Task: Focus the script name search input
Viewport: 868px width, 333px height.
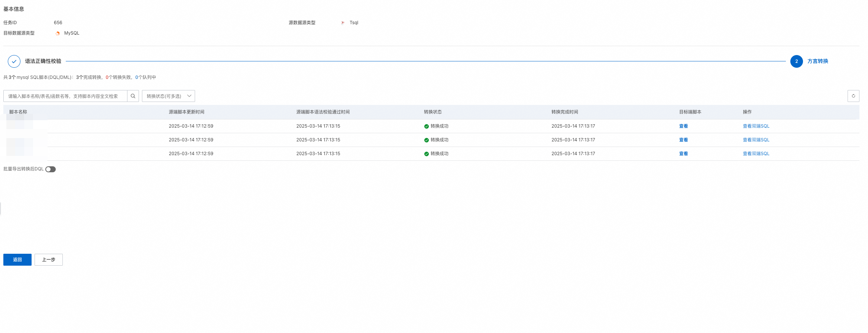Action: point(65,96)
